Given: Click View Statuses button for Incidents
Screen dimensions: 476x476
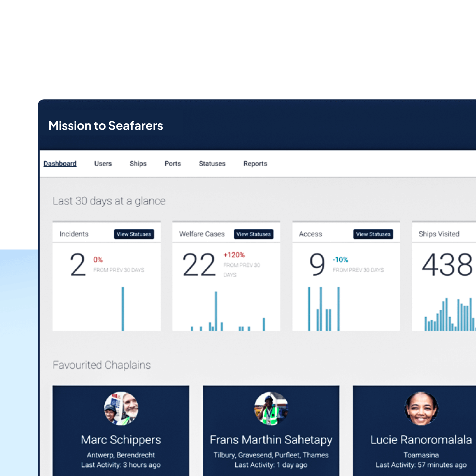Looking at the screenshot, I should pos(134,234).
